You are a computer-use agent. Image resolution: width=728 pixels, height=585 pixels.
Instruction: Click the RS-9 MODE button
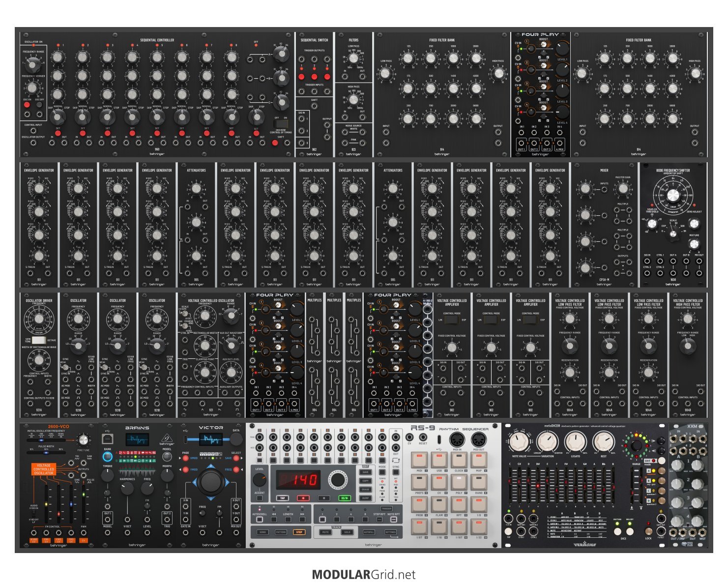pos(382,472)
